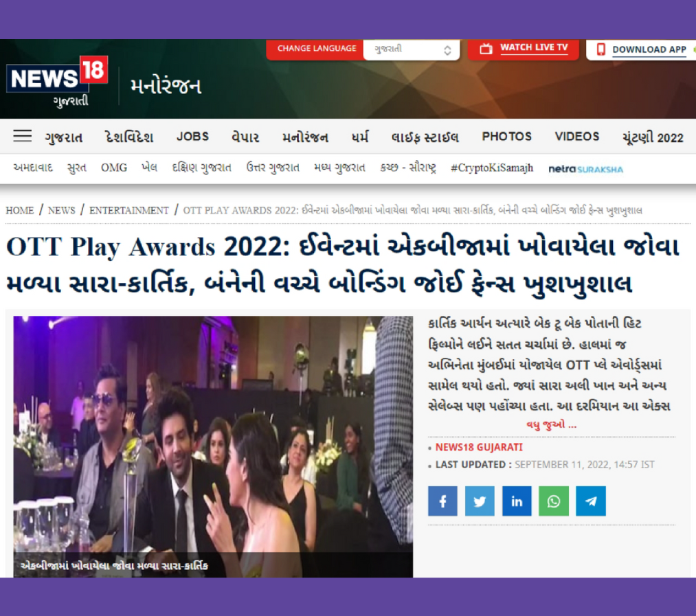Open the #CryptoKiSamajh link

pyautogui.click(x=492, y=168)
